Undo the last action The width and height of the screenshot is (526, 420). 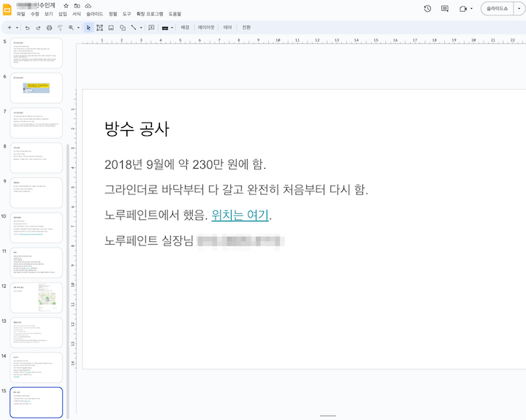[27, 28]
